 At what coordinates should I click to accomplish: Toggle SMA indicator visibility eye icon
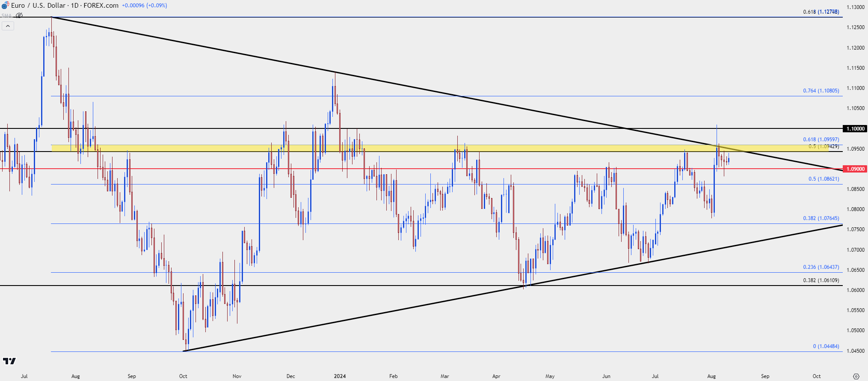19,15
